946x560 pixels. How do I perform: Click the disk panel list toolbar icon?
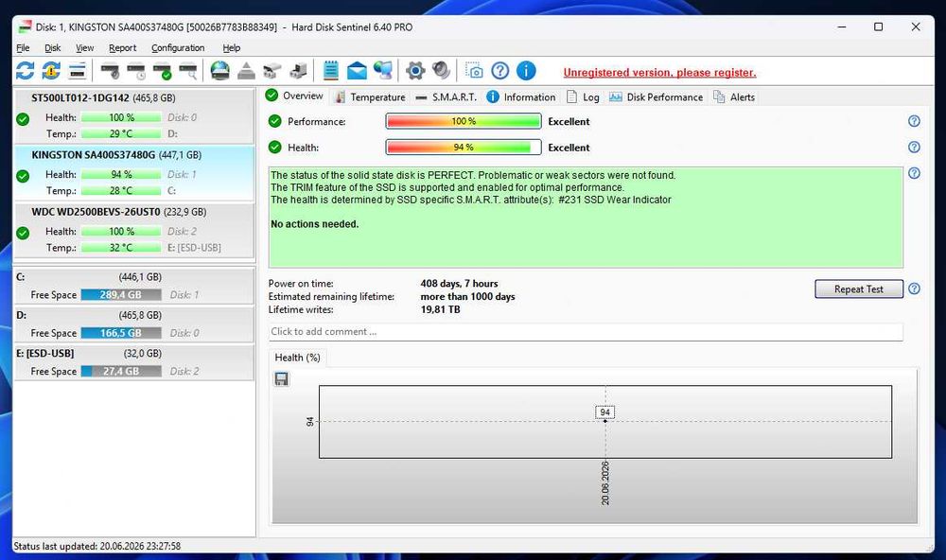78,71
